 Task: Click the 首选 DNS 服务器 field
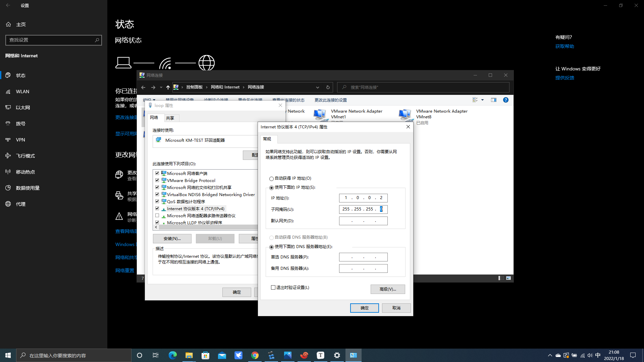tap(363, 257)
